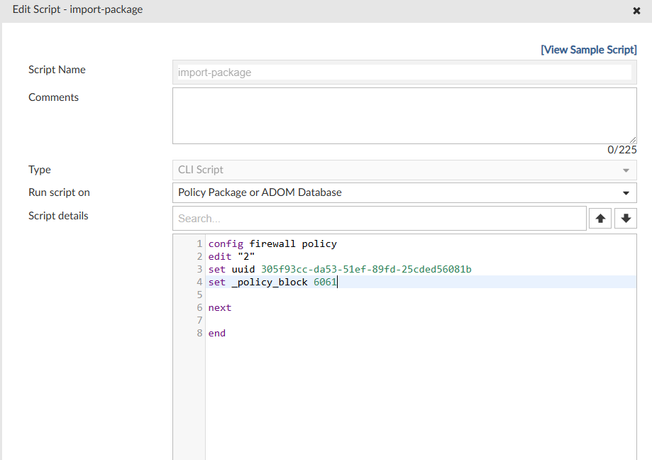
Task: Click the 'end' keyword on line 8
Action: pyautogui.click(x=217, y=333)
